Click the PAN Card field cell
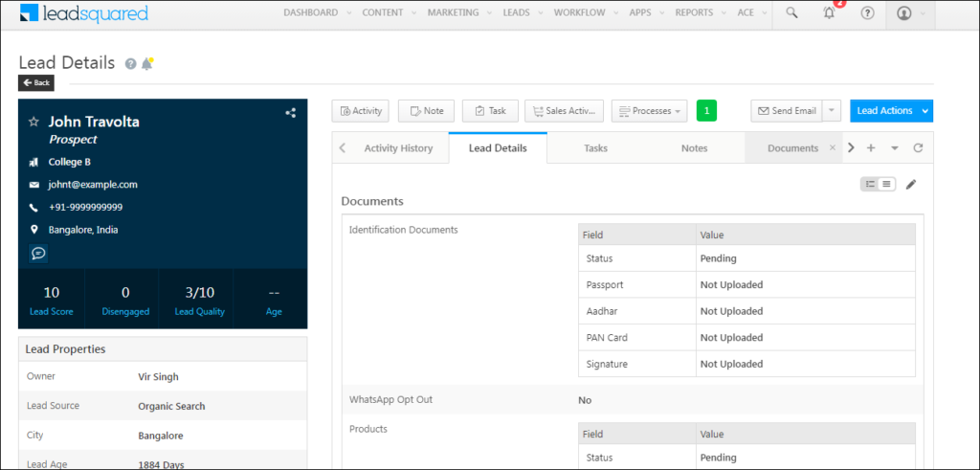Screen dimensions: 980x470 click(x=636, y=338)
